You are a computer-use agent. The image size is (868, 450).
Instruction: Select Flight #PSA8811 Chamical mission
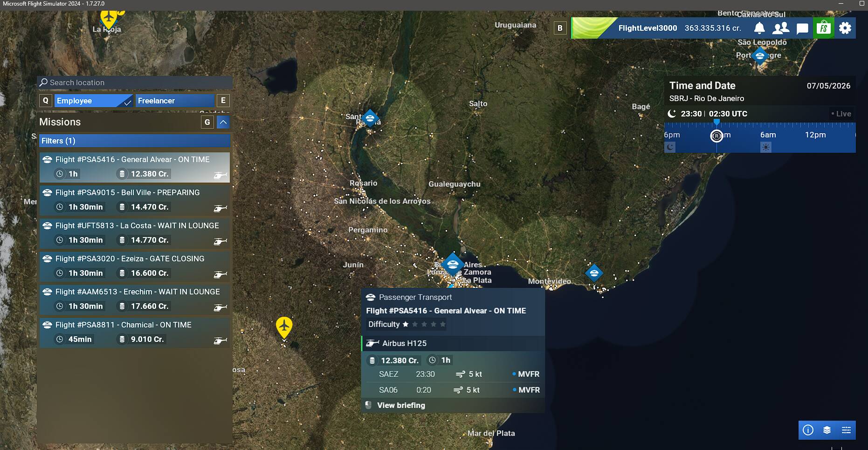click(x=135, y=332)
